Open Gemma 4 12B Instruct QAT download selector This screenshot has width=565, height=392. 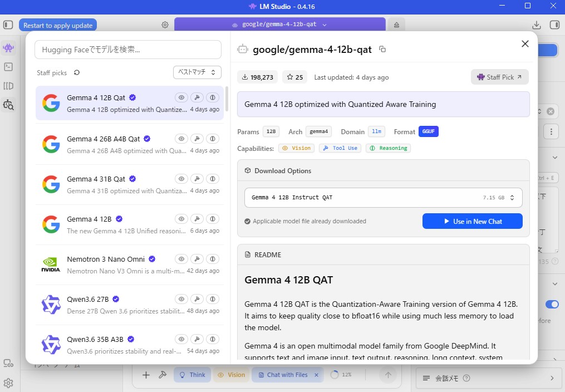[383, 198]
